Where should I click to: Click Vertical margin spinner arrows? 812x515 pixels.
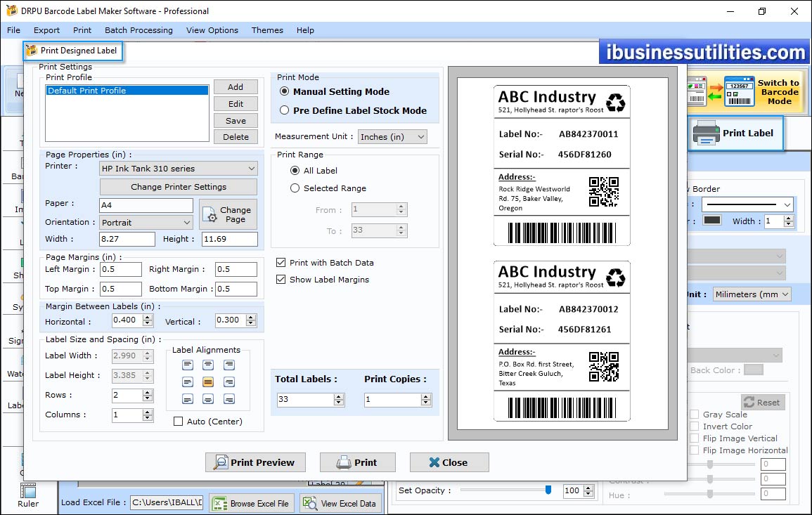click(251, 320)
